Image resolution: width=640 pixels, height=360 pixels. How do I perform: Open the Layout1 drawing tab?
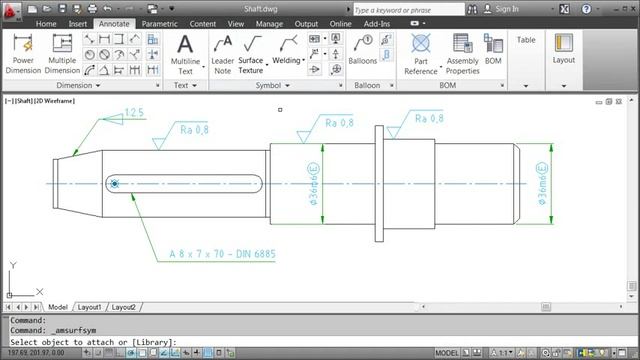click(x=89, y=307)
